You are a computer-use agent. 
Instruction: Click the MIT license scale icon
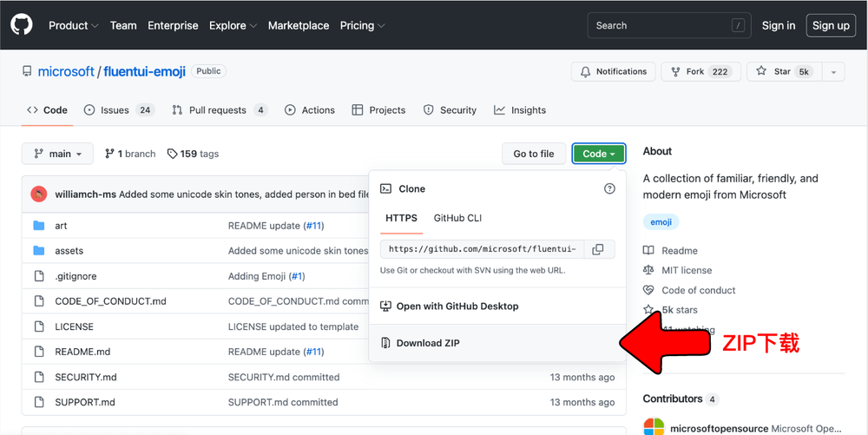pyautogui.click(x=648, y=270)
